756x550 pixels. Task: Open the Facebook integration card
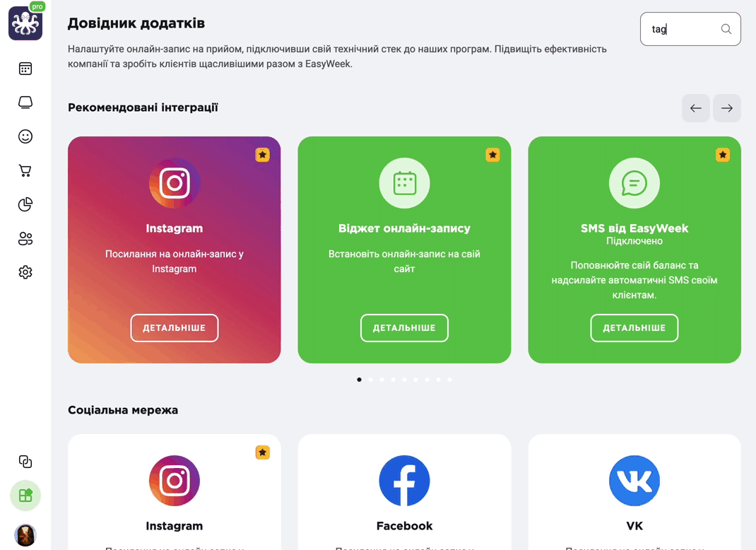[404, 492]
